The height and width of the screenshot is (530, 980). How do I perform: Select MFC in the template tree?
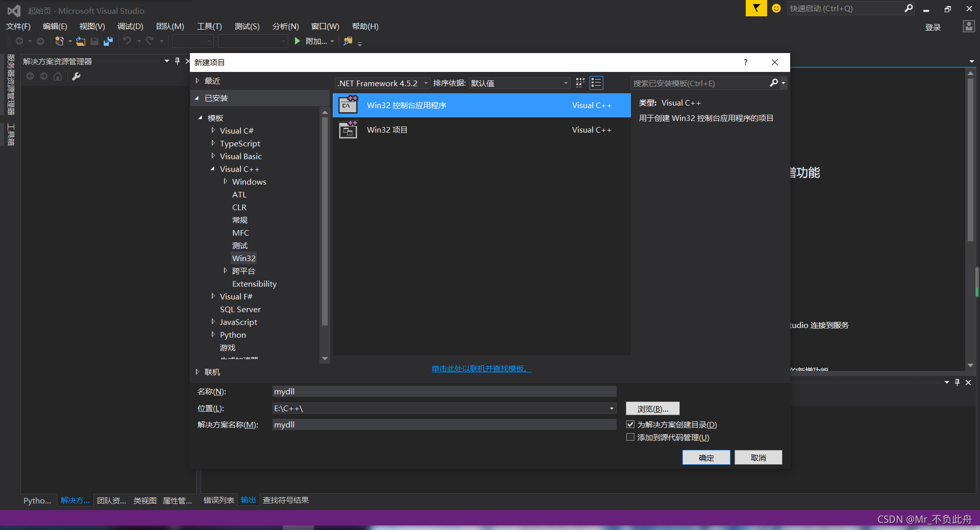pyautogui.click(x=240, y=233)
